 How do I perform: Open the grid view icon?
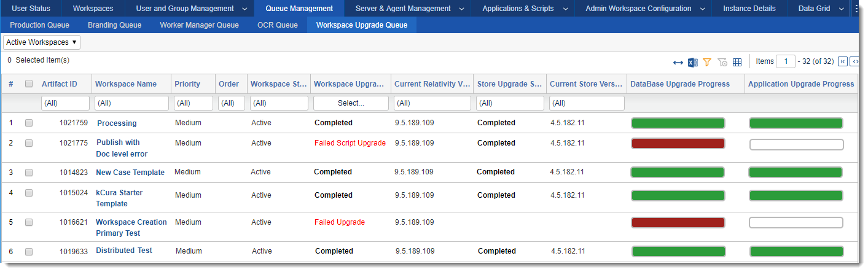(x=737, y=62)
